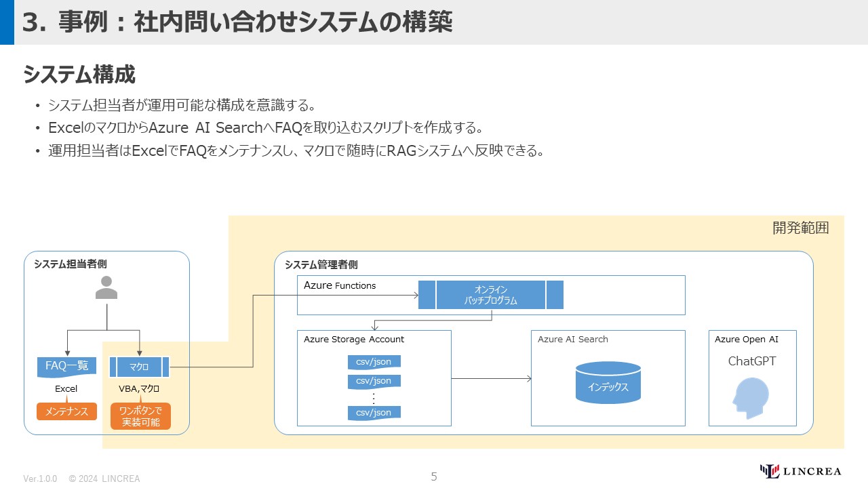
Task: Click the ChatGPT text
Action: (752, 361)
